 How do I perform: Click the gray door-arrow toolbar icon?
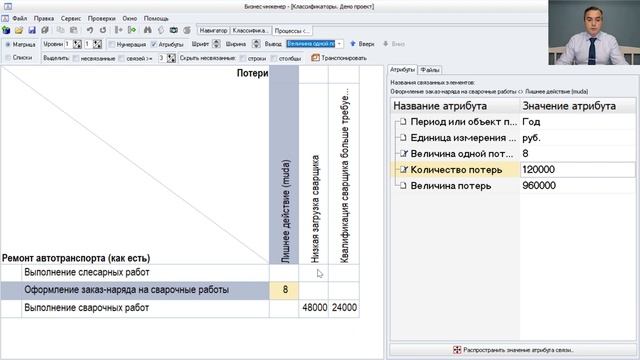(x=118, y=30)
